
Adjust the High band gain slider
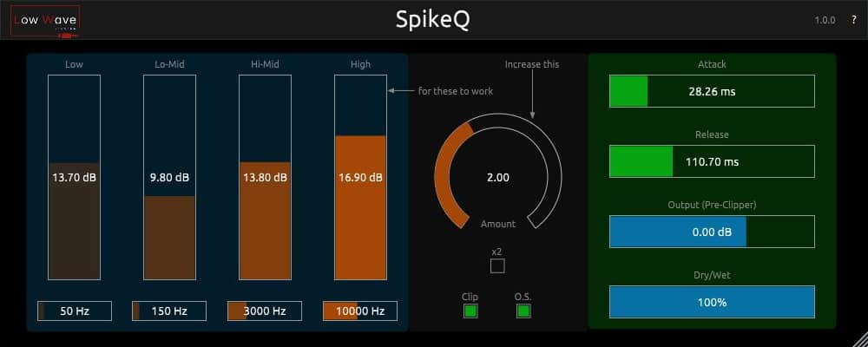coord(360,177)
